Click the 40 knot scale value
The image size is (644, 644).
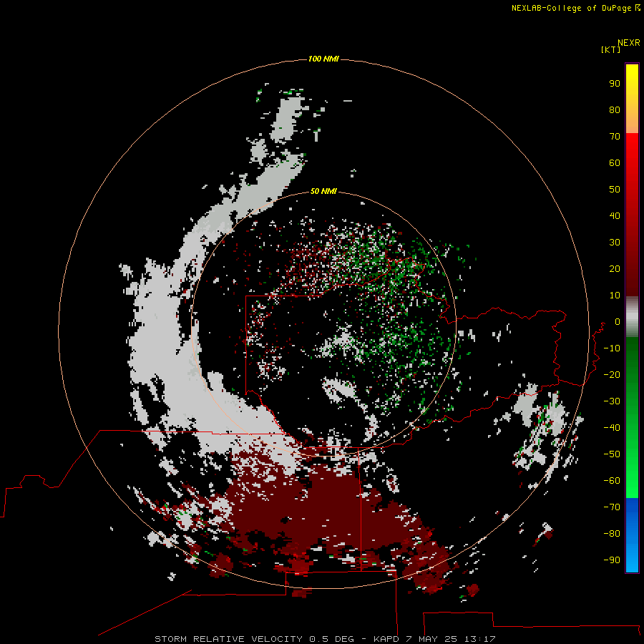click(x=615, y=215)
